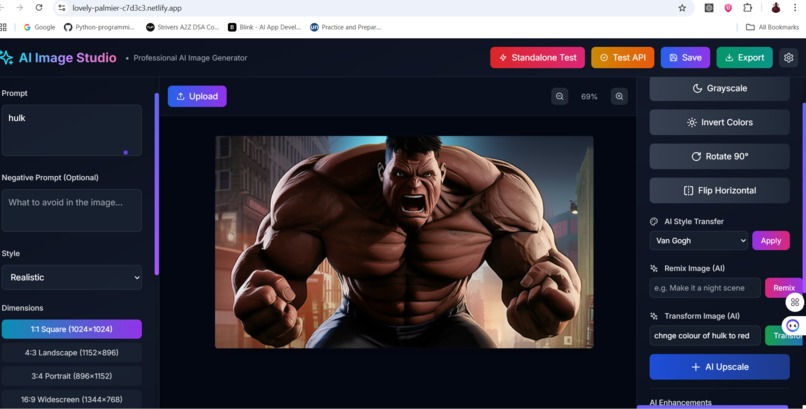Open browser extensions puzzle icon
Screen dimensions: 806x409
pyautogui.click(x=747, y=8)
